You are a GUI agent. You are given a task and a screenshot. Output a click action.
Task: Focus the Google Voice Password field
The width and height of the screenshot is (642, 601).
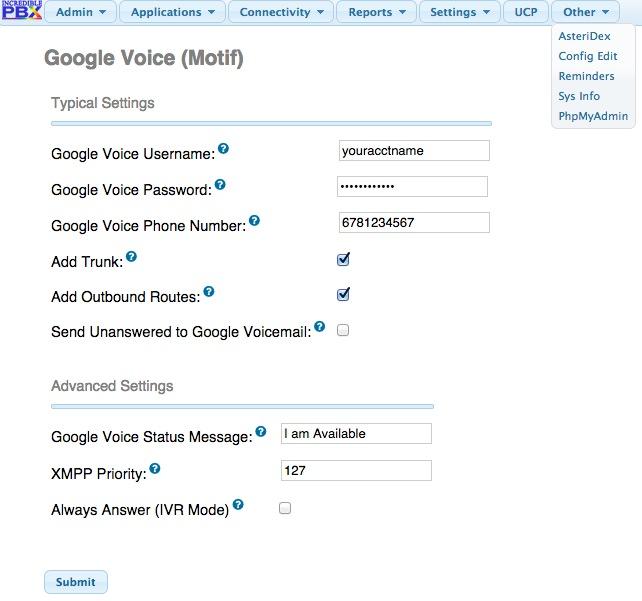(x=412, y=187)
